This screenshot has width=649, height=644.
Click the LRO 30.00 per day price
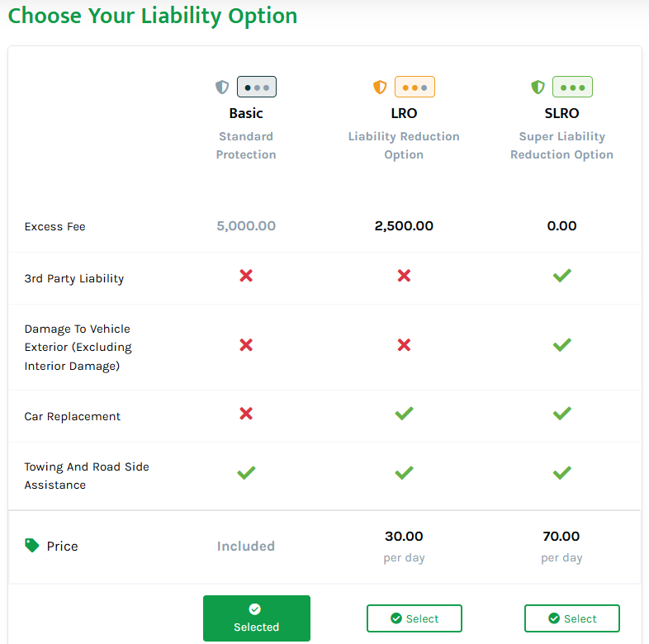tap(404, 537)
